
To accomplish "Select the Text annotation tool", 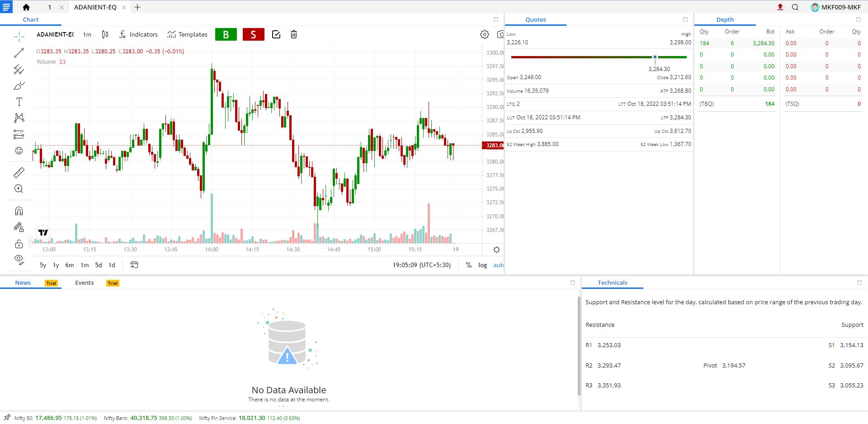I will point(19,102).
